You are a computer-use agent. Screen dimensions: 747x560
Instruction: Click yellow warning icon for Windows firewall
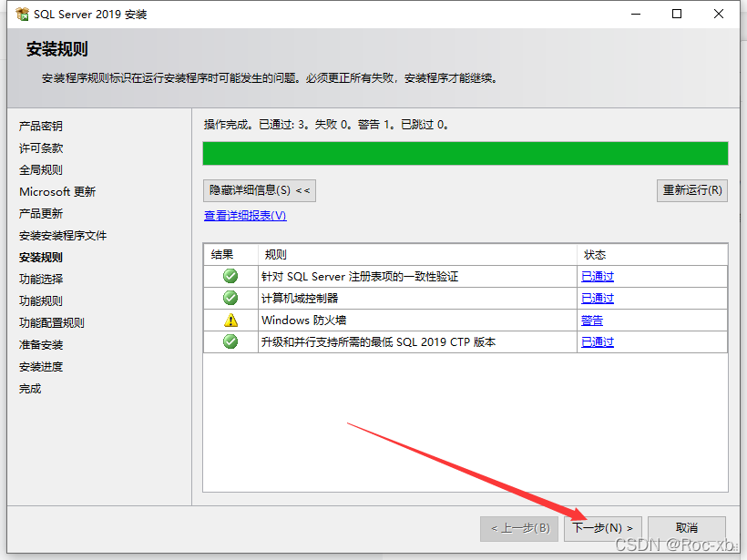pyautogui.click(x=230, y=320)
